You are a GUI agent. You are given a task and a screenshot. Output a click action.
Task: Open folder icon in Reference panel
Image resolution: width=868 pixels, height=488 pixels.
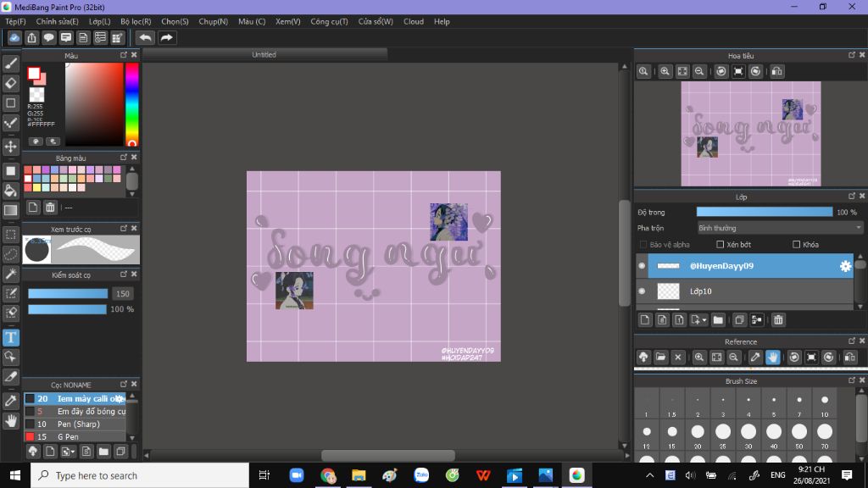[660, 357]
